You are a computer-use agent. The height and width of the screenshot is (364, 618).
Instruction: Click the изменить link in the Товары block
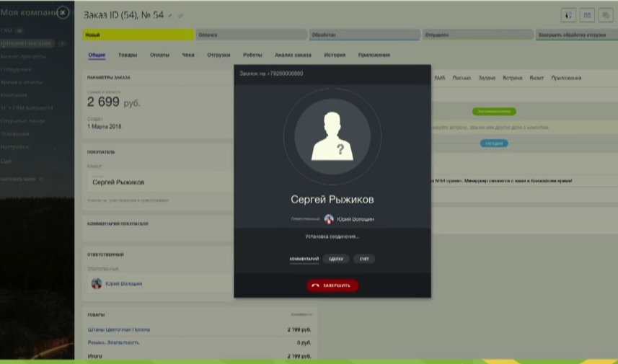[x=301, y=314]
